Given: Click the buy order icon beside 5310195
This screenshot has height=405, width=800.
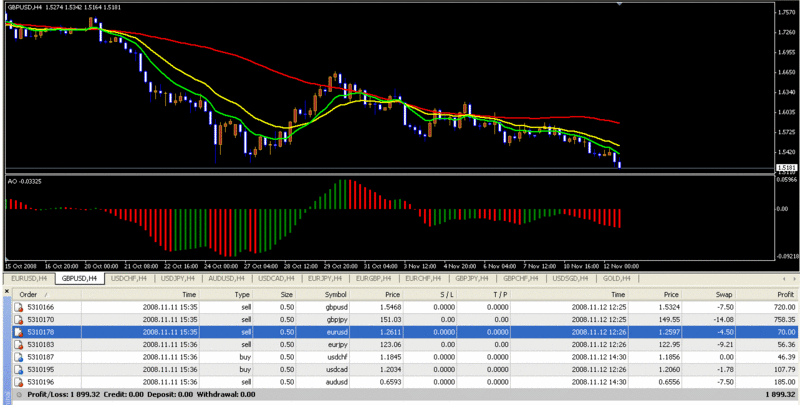Looking at the screenshot, I should pyautogui.click(x=18, y=369).
